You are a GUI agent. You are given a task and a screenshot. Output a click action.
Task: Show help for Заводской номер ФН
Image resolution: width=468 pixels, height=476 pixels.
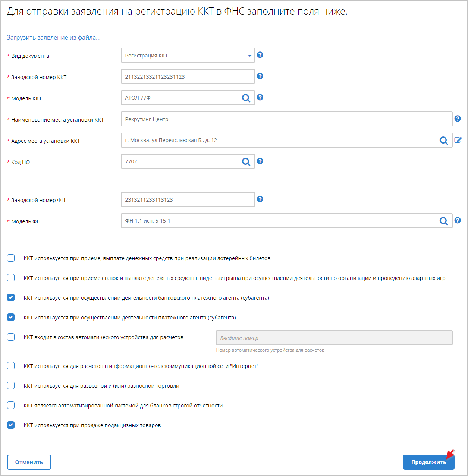(x=260, y=199)
